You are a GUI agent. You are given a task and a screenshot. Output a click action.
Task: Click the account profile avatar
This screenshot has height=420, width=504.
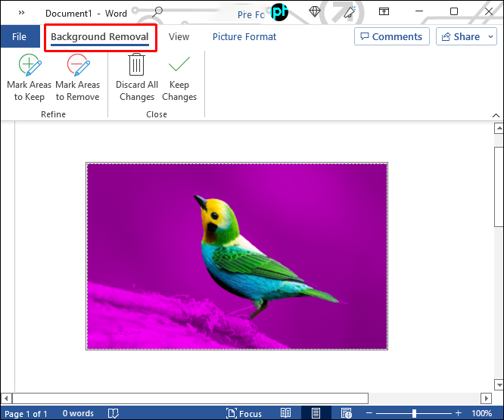click(279, 12)
